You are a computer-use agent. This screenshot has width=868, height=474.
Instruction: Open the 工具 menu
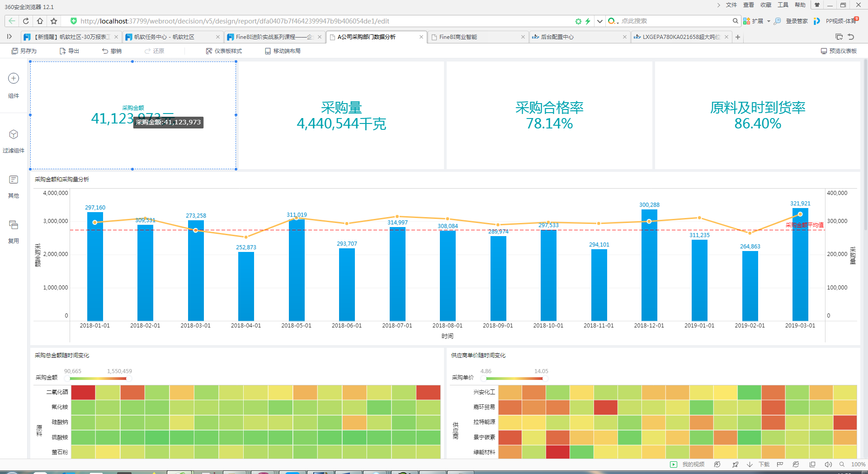(783, 5)
